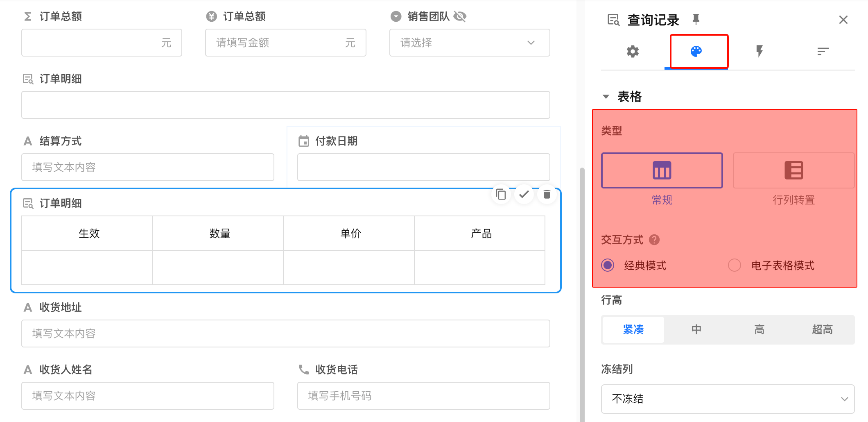Select 行列转置 table type

[x=793, y=171]
